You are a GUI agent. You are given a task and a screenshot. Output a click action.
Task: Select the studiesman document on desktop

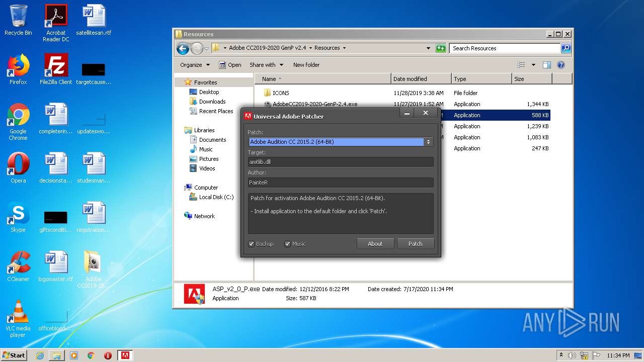pos(94,168)
